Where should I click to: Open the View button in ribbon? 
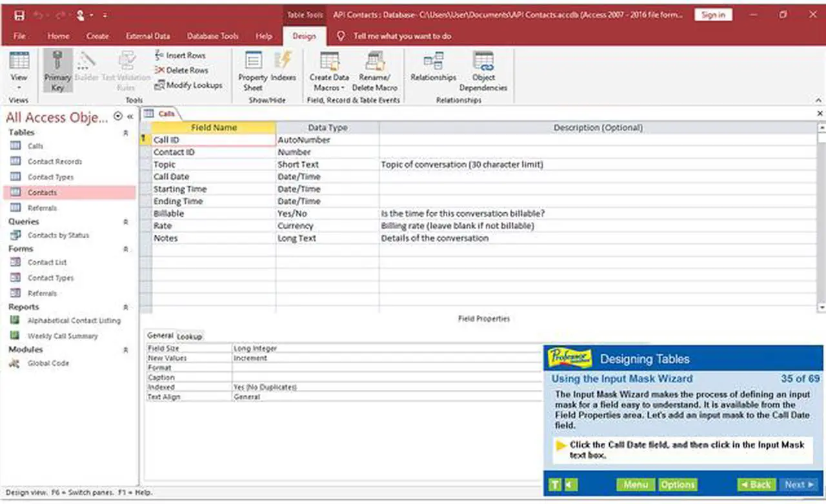point(19,71)
